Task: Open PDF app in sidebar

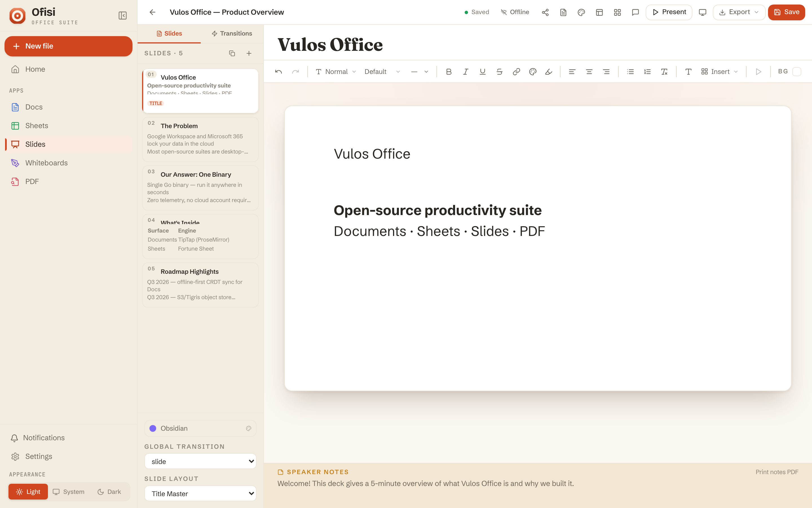Action: (69, 181)
